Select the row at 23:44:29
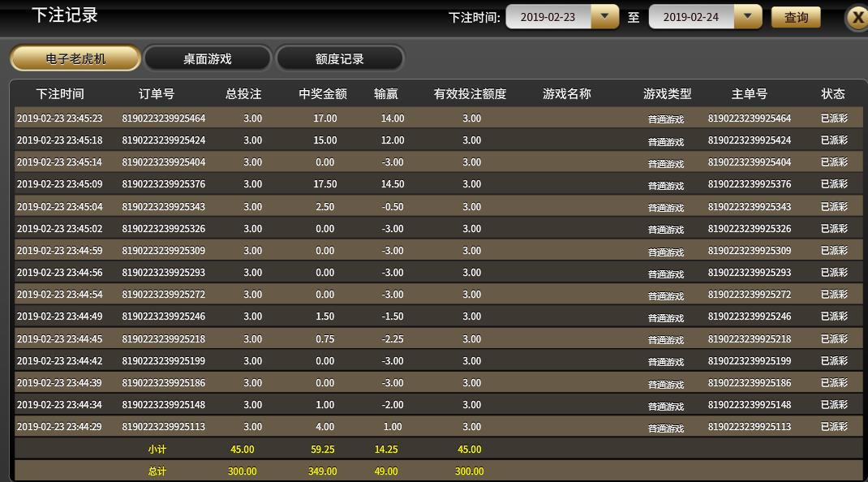The width and height of the screenshot is (868, 482). click(438, 427)
